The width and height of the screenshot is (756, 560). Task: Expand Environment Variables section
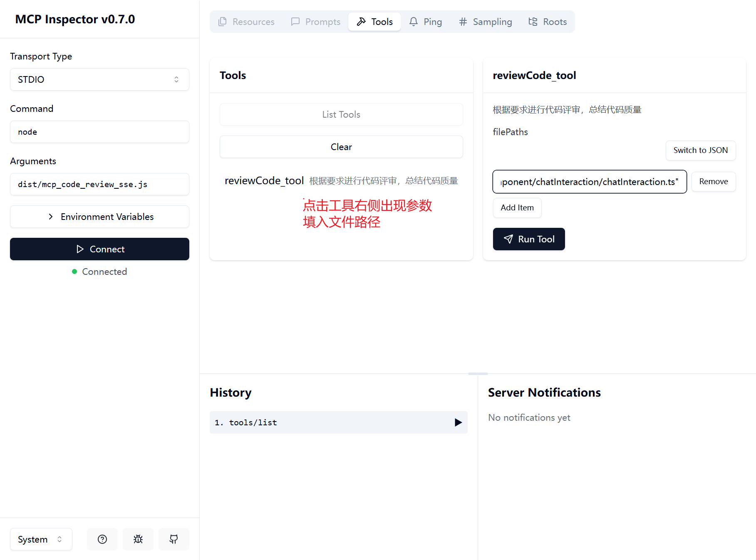click(x=99, y=217)
